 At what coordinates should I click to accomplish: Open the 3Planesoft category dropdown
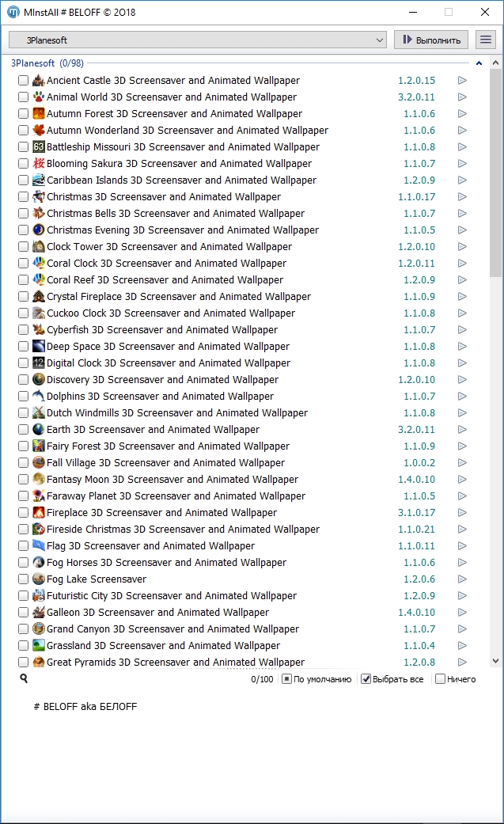pyautogui.click(x=198, y=40)
